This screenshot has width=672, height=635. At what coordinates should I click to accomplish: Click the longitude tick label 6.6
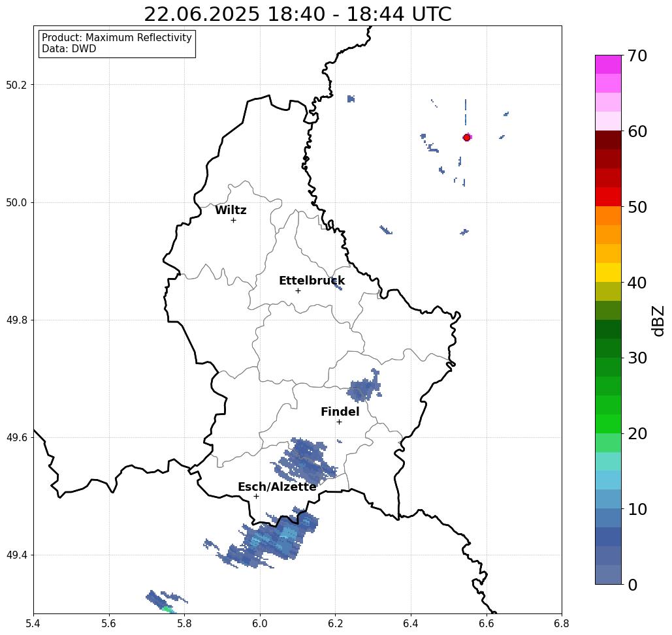486,623
